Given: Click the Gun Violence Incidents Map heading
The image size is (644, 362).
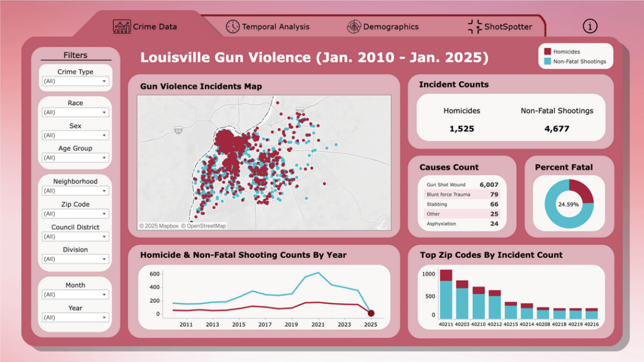Looking at the screenshot, I should pos(201,86).
